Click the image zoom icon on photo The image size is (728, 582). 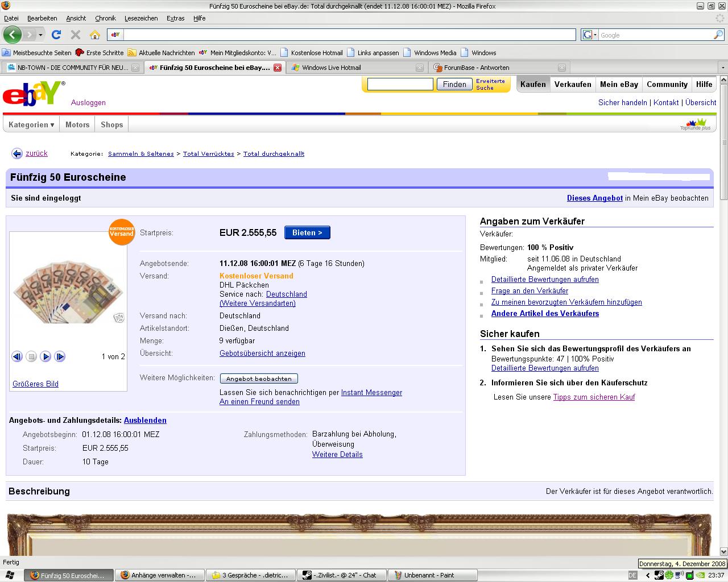119,318
